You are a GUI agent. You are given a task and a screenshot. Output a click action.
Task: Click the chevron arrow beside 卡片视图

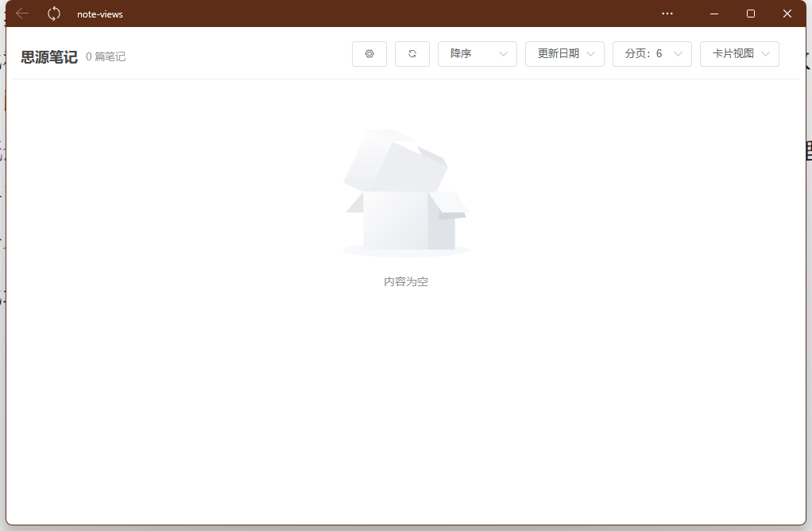tap(766, 54)
